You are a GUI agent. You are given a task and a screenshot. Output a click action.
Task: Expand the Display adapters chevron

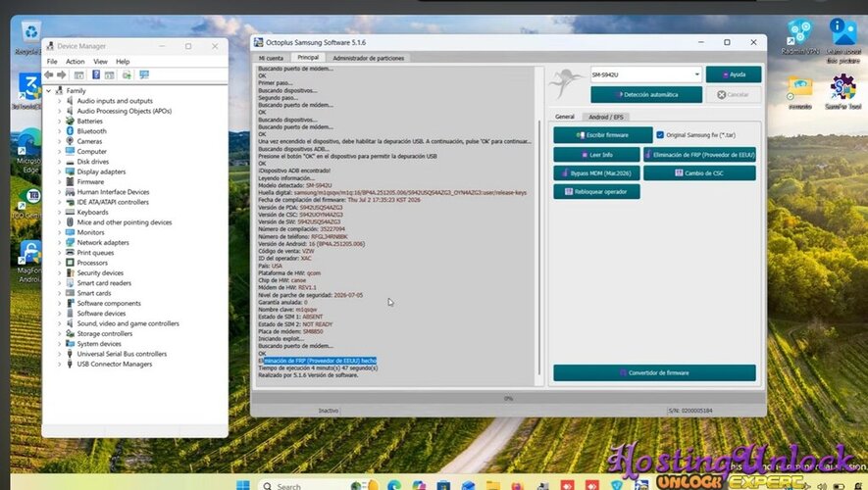point(59,171)
